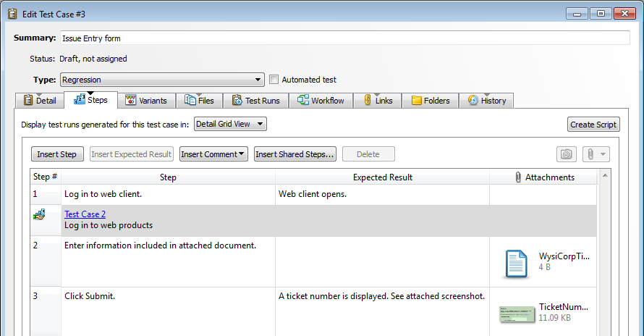644x336 pixels.
Task: Enable the Automated test checkbox
Action: pos(274,80)
